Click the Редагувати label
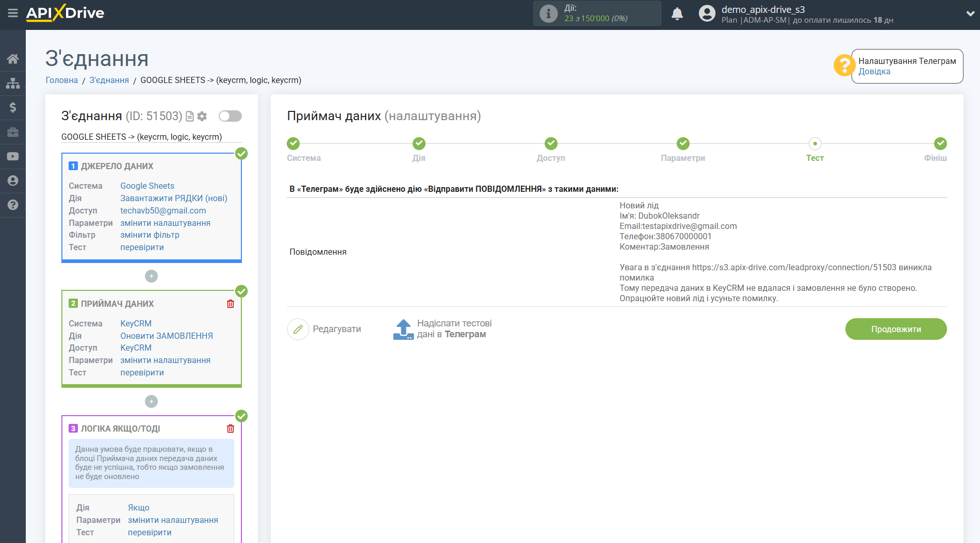The height and width of the screenshot is (543, 980). point(337,329)
